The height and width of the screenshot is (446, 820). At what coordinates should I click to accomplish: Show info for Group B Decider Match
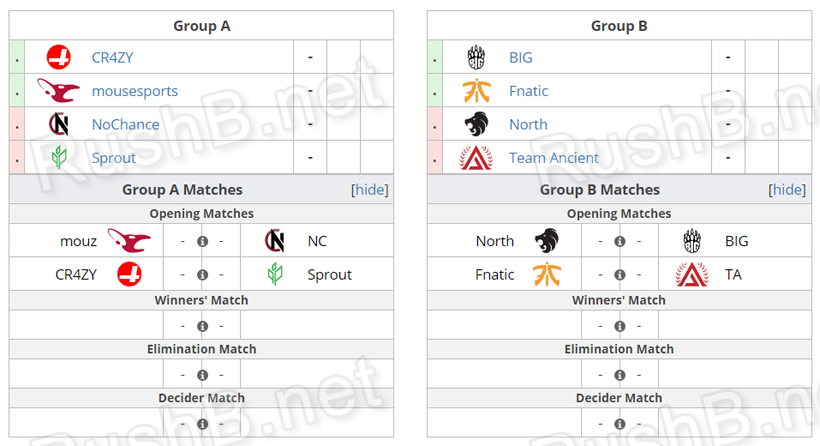(619, 423)
